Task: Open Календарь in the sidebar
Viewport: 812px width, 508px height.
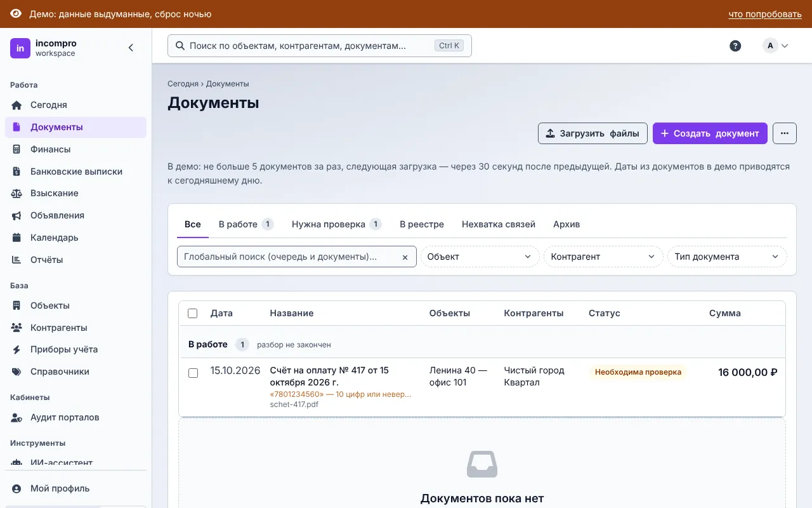Action: (75, 237)
